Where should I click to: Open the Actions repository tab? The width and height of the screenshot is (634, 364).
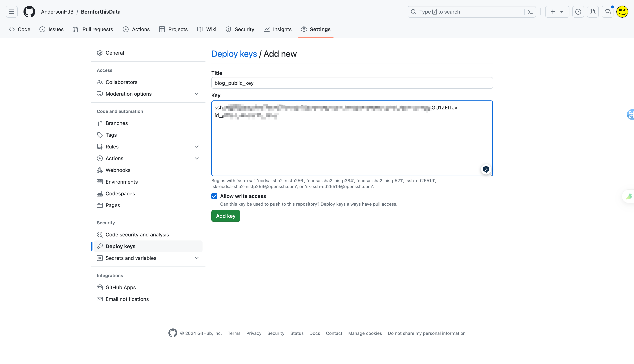point(136,29)
